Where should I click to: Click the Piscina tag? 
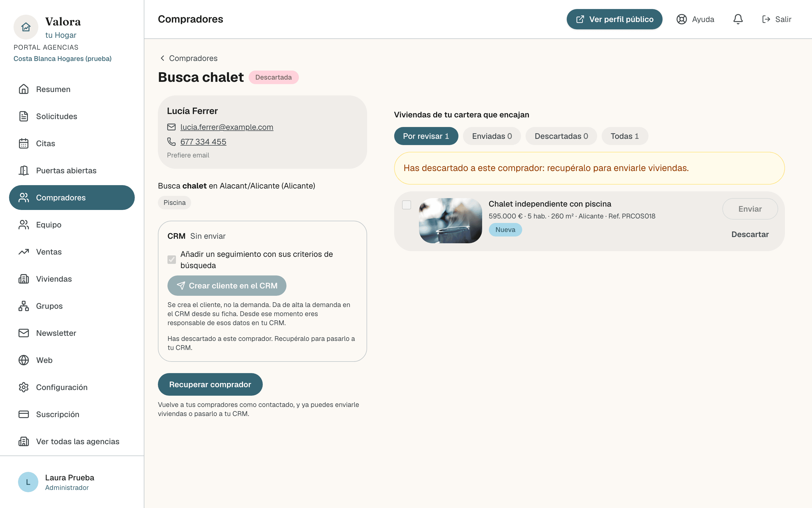(175, 203)
